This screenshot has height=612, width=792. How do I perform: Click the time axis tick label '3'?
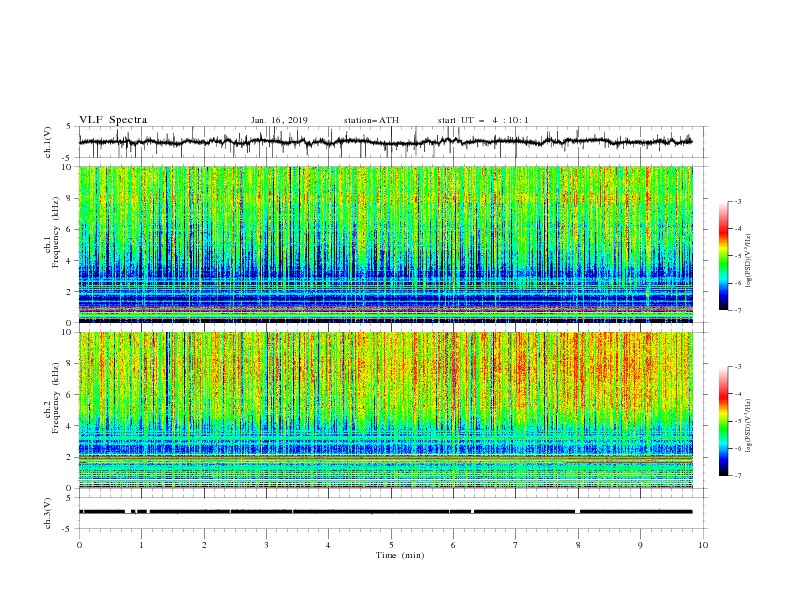266,545
